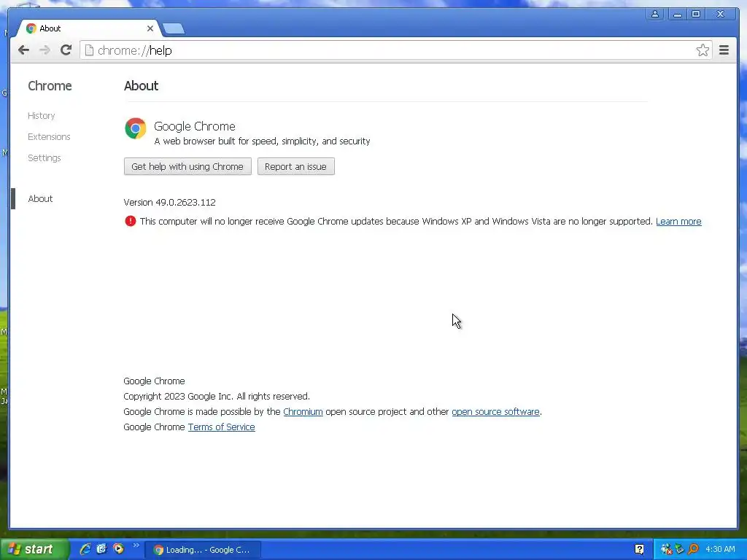Screen dimensions: 747x560
Task: Click the Chrome profile (person) button
Action: coord(655,15)
